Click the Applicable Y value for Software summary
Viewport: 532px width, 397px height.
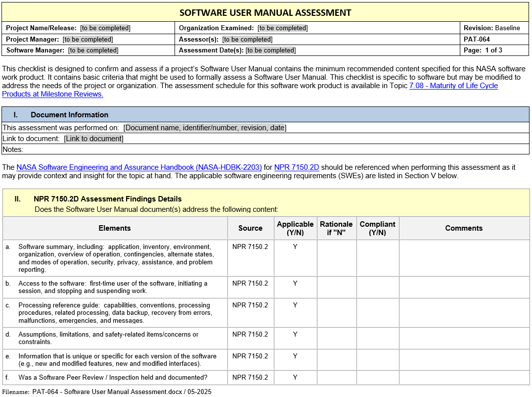coord(295,247)
